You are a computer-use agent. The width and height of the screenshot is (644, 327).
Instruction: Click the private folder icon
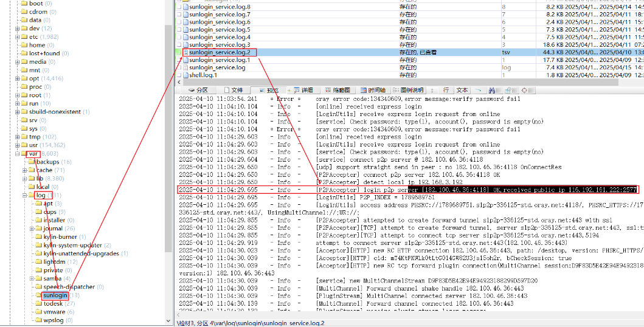[38, 270]
